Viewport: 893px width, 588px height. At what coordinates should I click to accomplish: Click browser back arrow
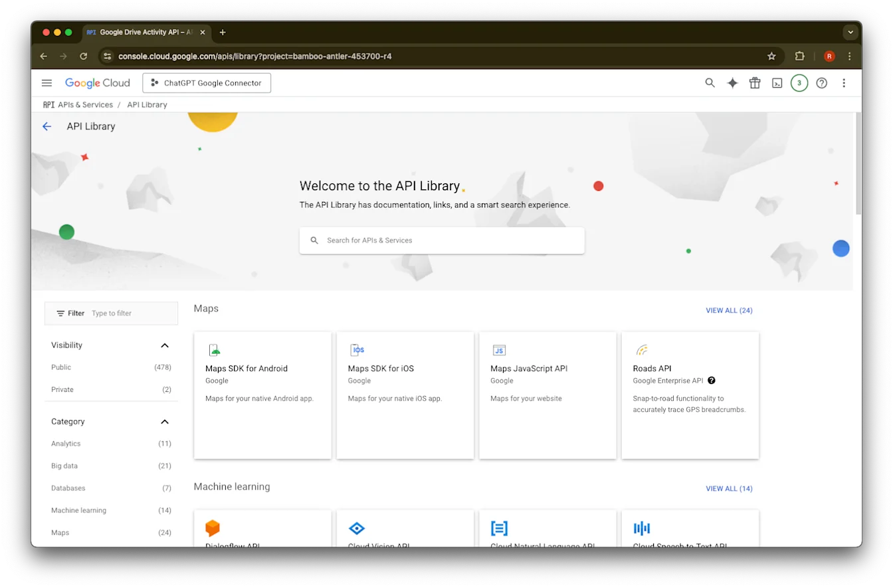44,56
